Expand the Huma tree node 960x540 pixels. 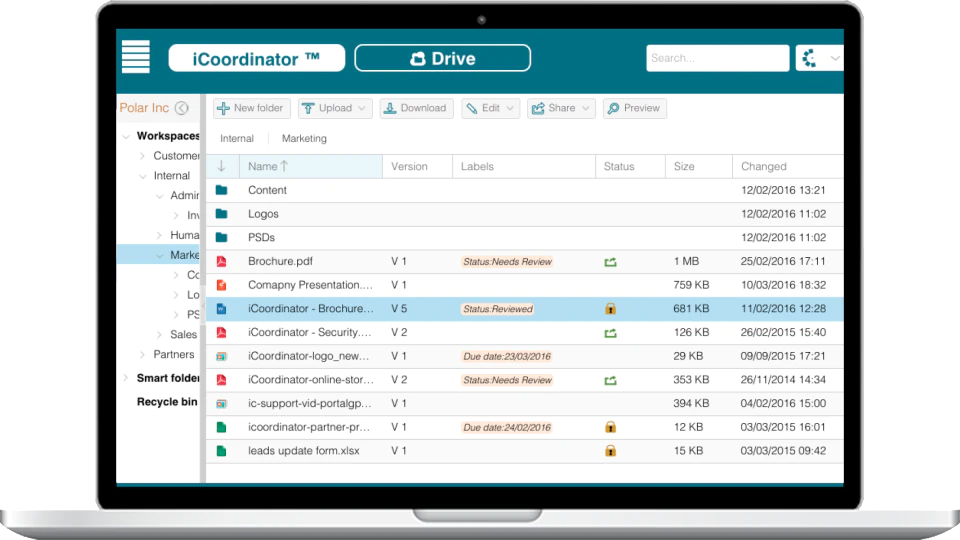click(x=159, y=235)
